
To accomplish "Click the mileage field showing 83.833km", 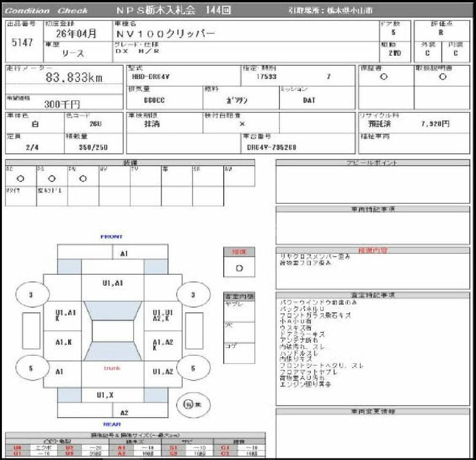I will coord(74,78).
